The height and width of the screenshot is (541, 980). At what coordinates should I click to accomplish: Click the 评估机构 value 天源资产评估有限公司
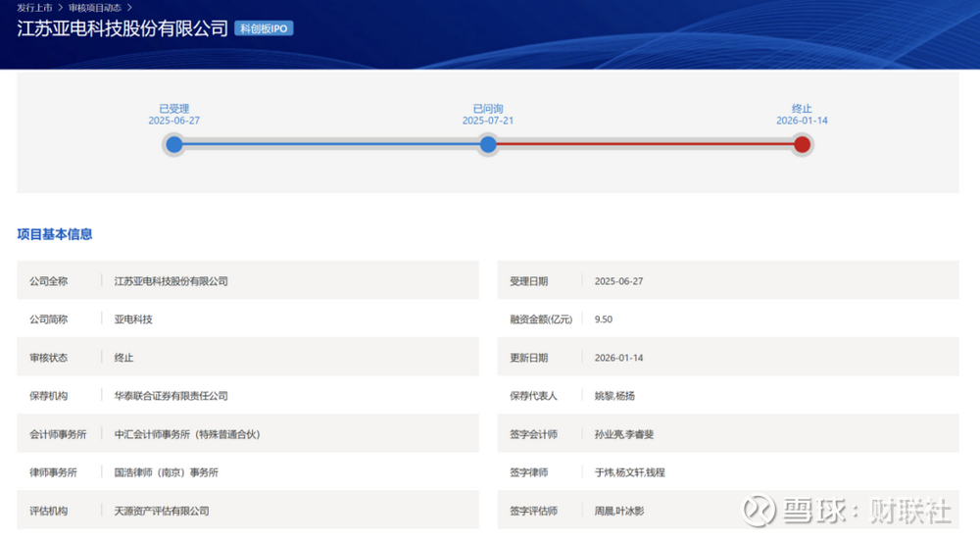tap(162, 511)
